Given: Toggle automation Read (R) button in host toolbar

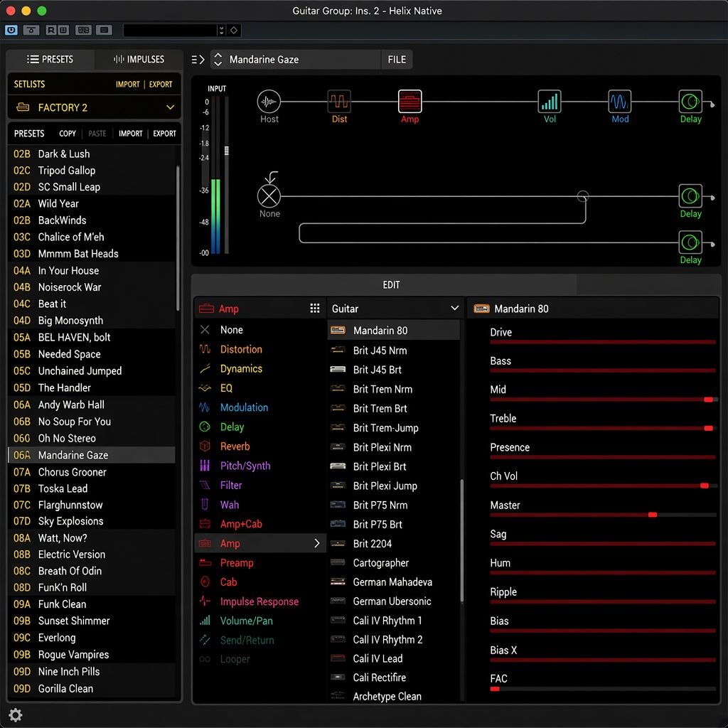Looking at the screenshot, I should tap(51, 30).
